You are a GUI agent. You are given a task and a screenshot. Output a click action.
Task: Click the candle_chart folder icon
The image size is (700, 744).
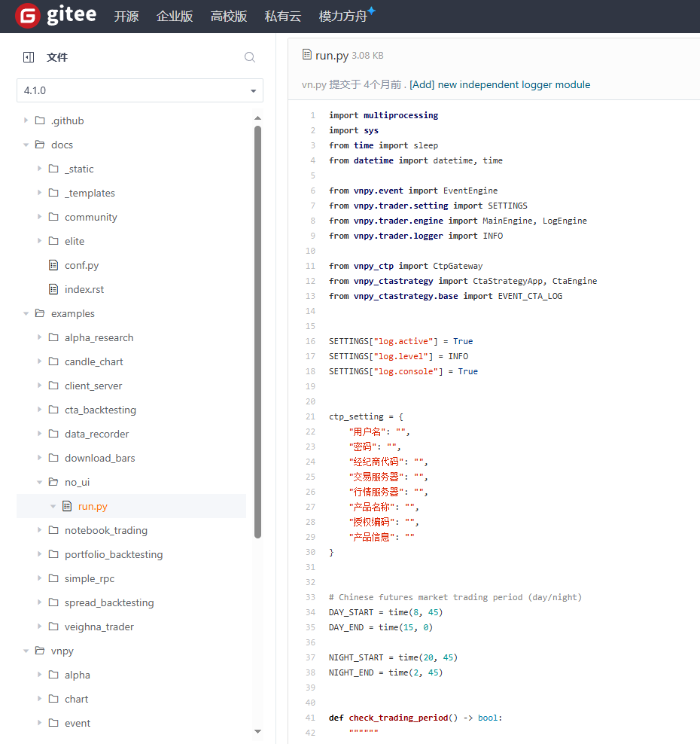click(x=53, y=361)
